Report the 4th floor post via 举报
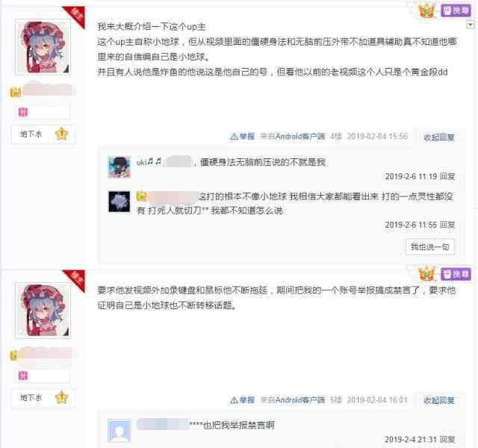The image size is (478, 448). [242, 136]
